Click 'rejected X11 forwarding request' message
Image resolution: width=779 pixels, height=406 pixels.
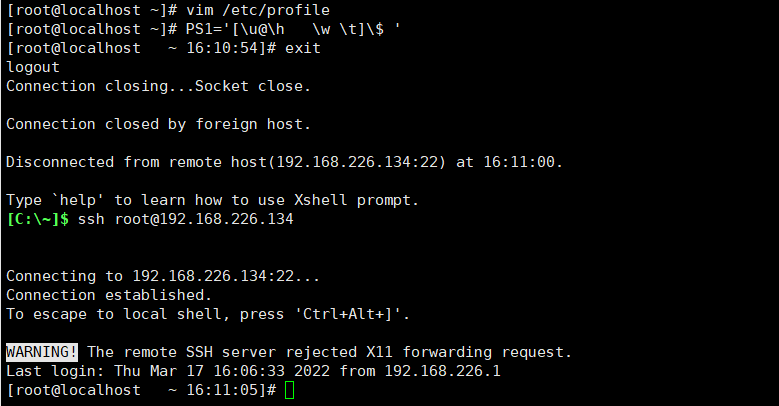pos(428,352)
